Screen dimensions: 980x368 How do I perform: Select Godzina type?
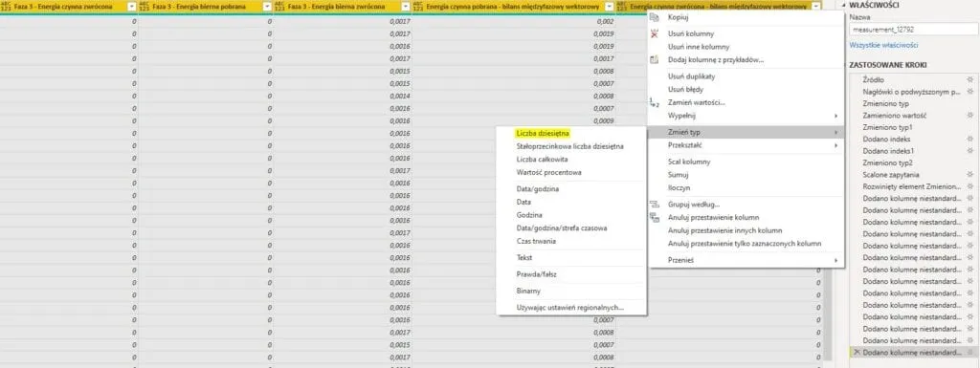tap(528, 215)
